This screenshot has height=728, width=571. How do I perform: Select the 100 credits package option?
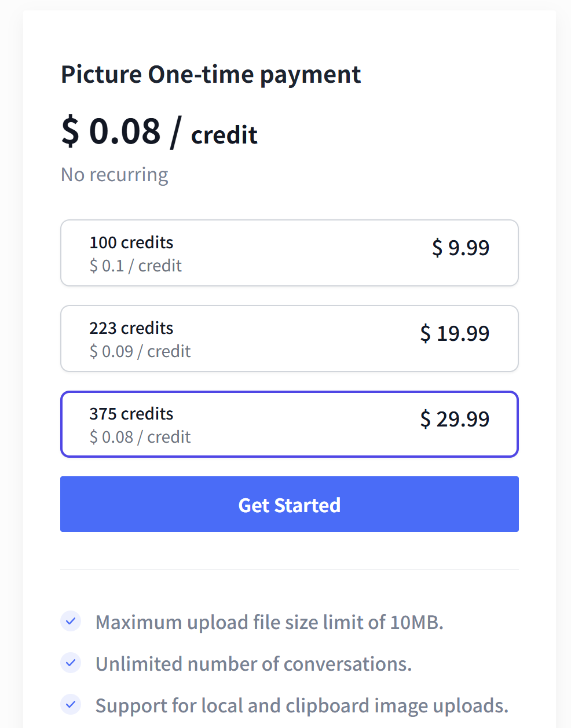point(290,253)
